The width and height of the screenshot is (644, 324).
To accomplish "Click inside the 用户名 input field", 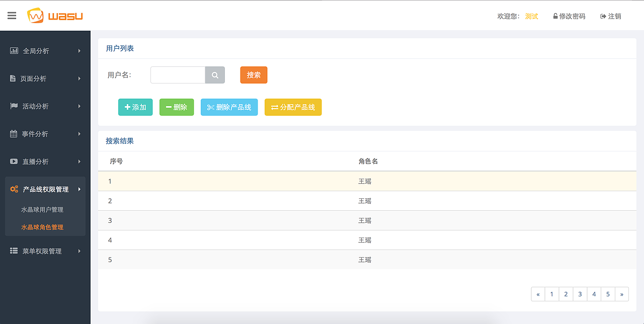I will pyautogui.click(x=177, y=74).
